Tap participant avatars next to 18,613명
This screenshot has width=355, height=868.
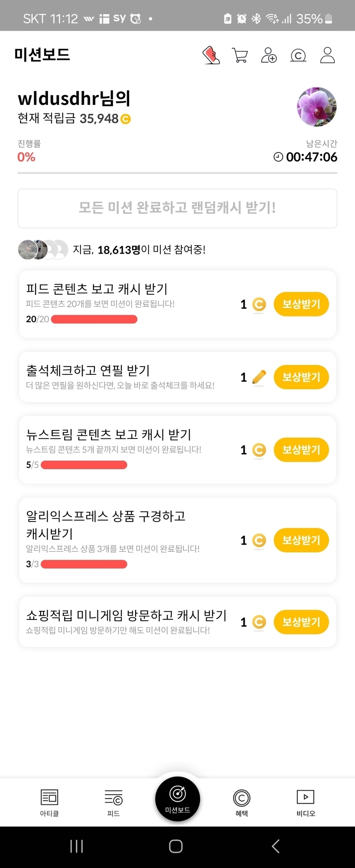click(x=43, y=250)
